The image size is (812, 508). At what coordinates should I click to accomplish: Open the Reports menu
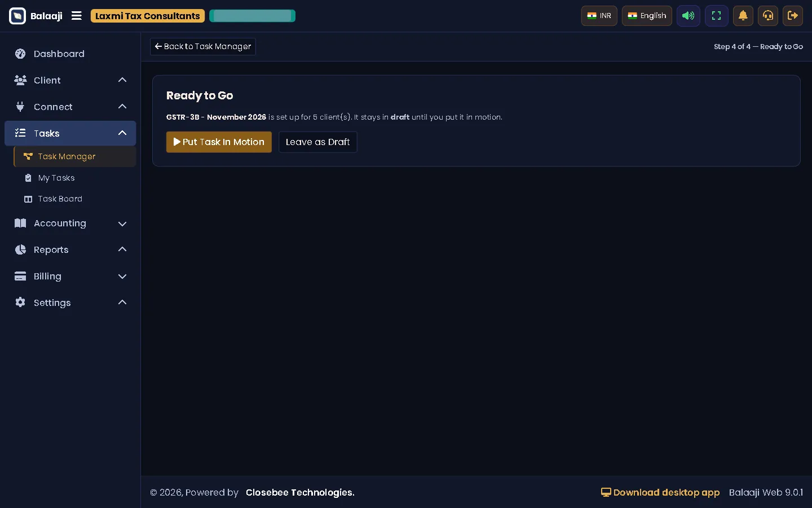coord(70,249)
